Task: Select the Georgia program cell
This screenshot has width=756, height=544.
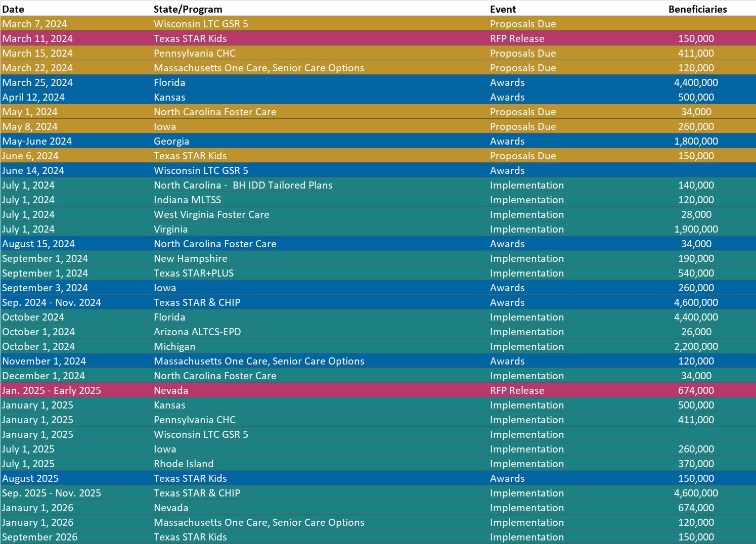Action: pyautogui.click(x=171, y=141)
